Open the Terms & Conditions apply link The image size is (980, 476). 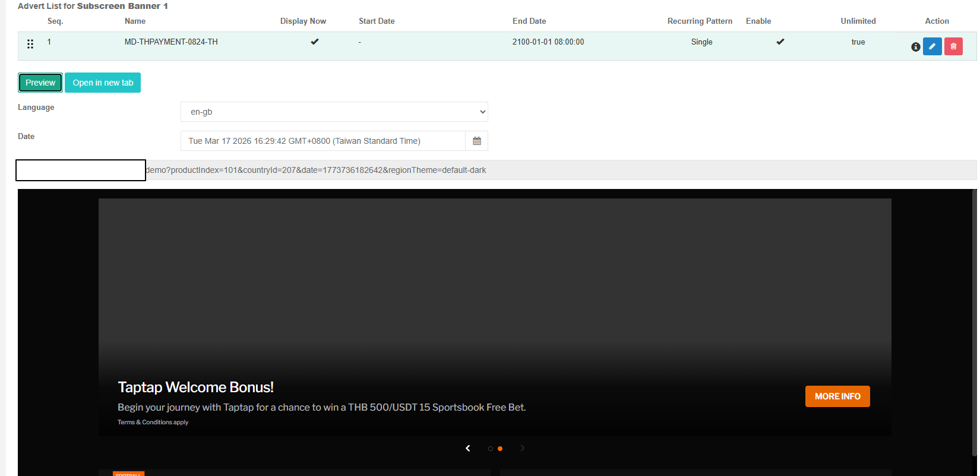(x=153, y=423)
